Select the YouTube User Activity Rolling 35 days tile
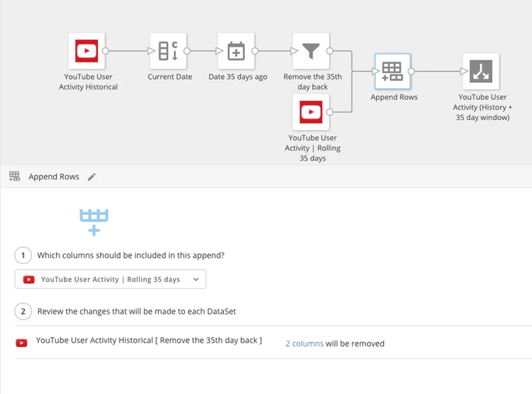This screenshot has width=532, height=394. point(311,112)
